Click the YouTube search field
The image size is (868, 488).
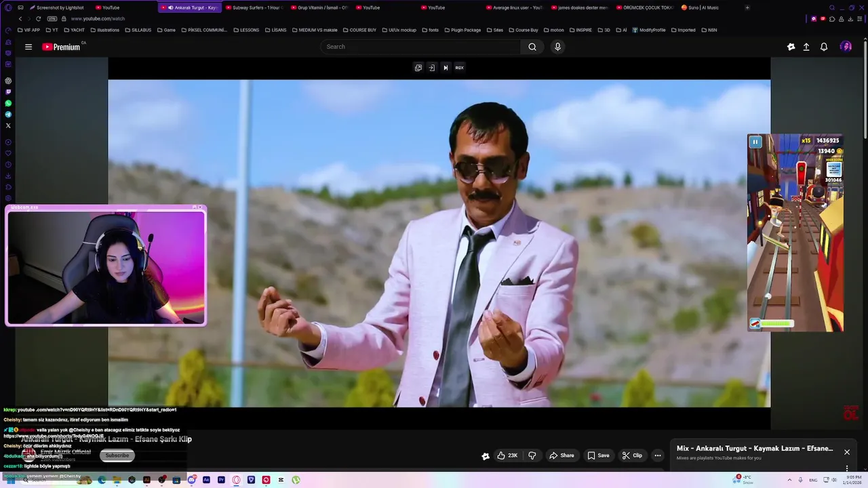[420, 47]
